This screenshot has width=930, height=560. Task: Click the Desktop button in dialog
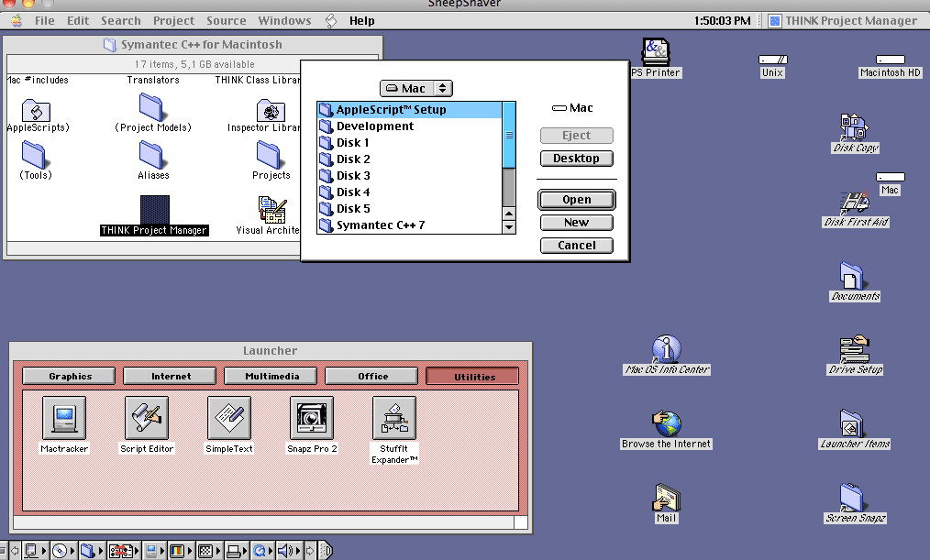577,159
